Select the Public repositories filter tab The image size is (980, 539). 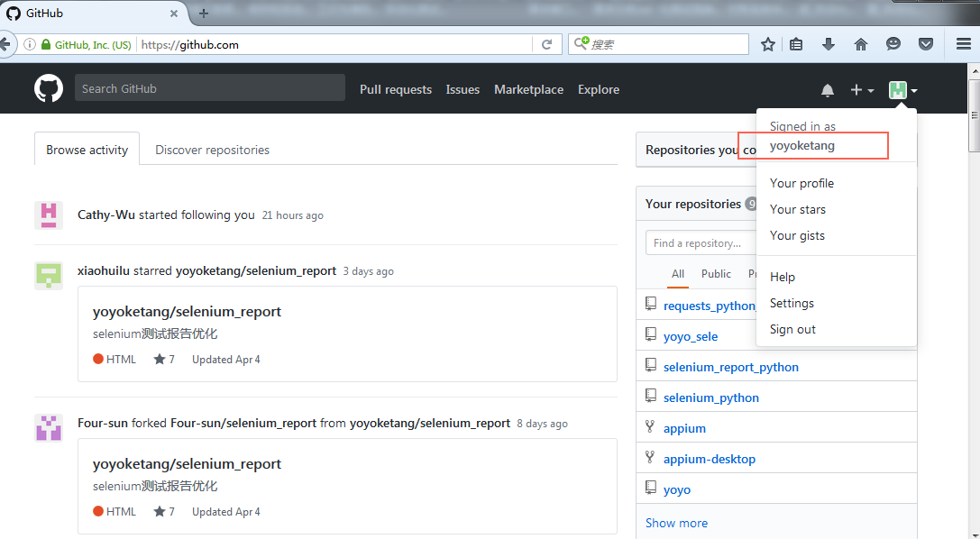click(716, 274)
